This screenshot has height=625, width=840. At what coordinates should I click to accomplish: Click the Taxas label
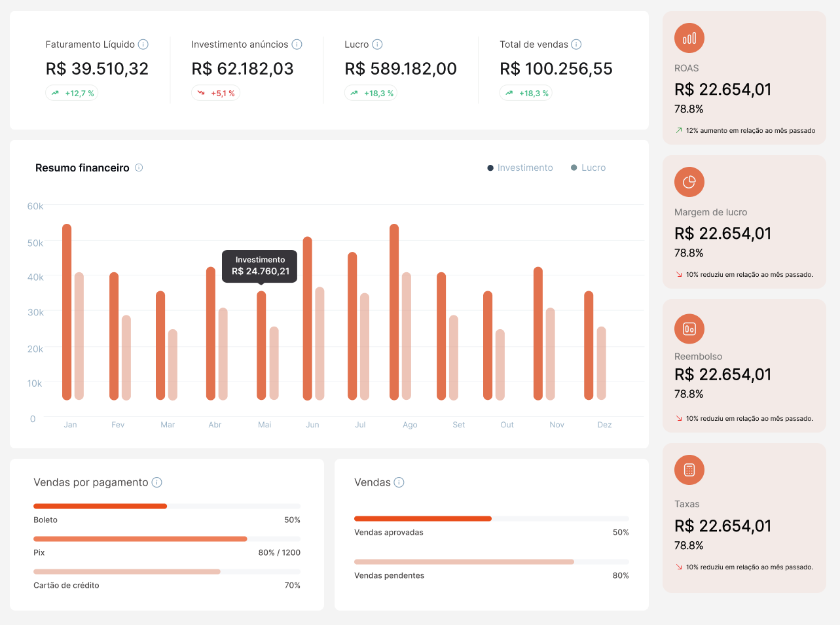[x=687, y=504]
